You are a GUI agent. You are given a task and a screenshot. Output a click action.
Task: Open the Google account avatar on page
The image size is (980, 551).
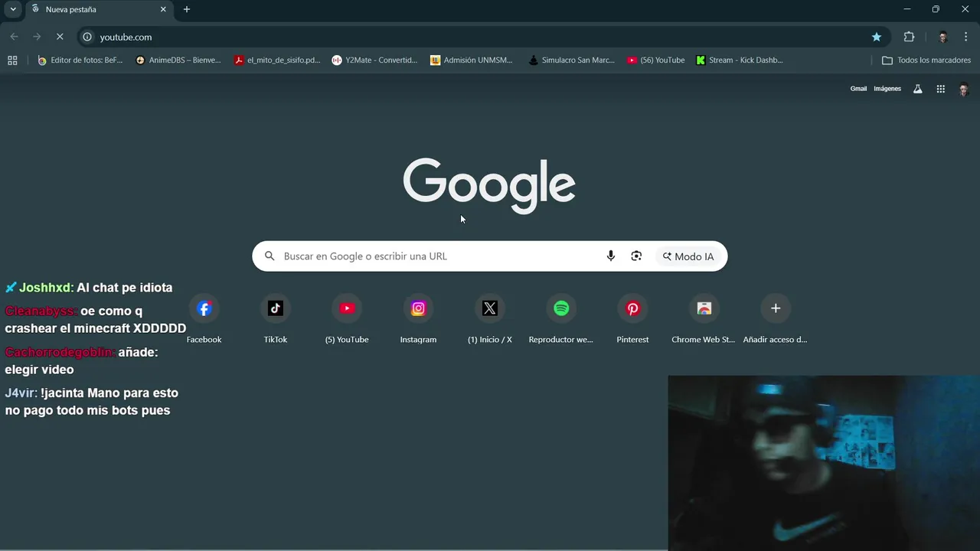(964, 89)
